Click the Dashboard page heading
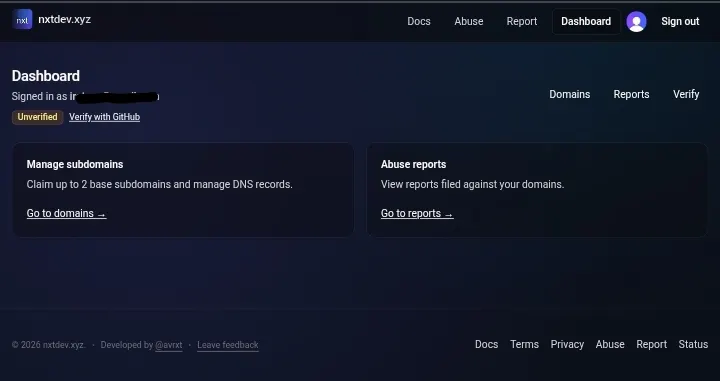Viewport: 720px width, 381px height. [45, 76]
